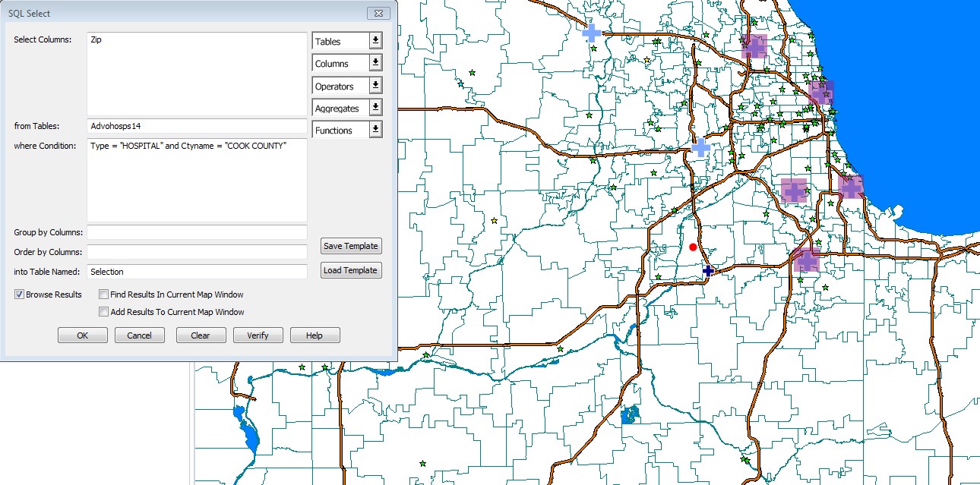Click the into Table Named field
Screen dimensions: 980x485
197,272
